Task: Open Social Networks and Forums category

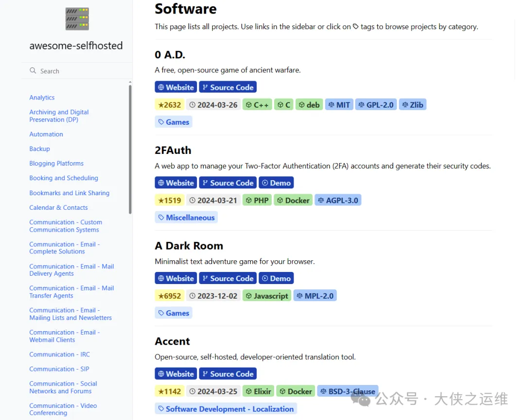Action: click(63, 387)
